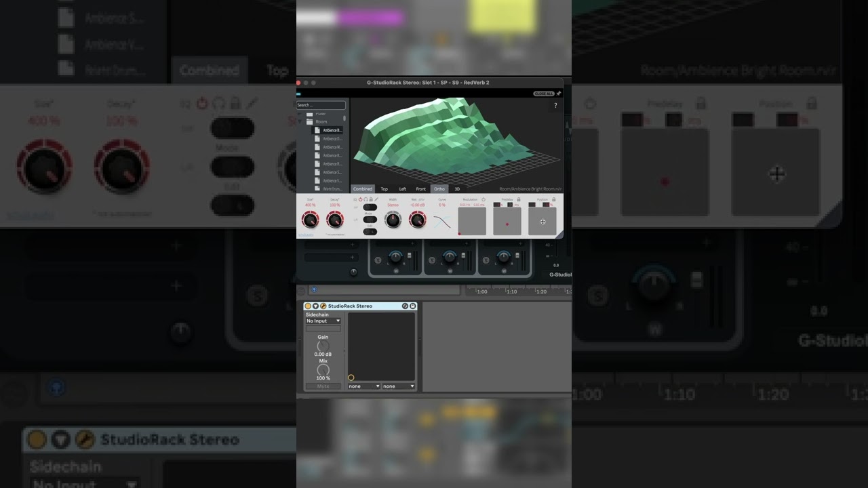Toggle the 3D view button
This screenshot has height=488, width=868.
point(457,189)
